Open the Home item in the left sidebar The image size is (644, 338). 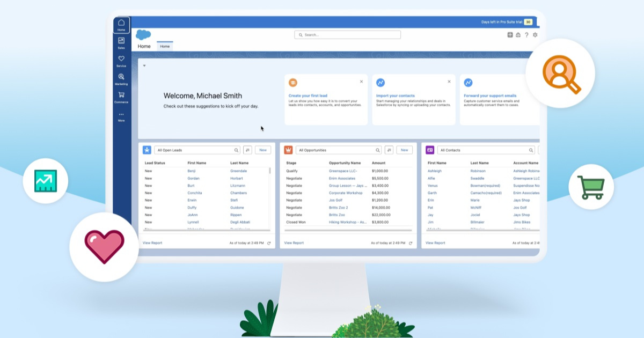[121, 25]
